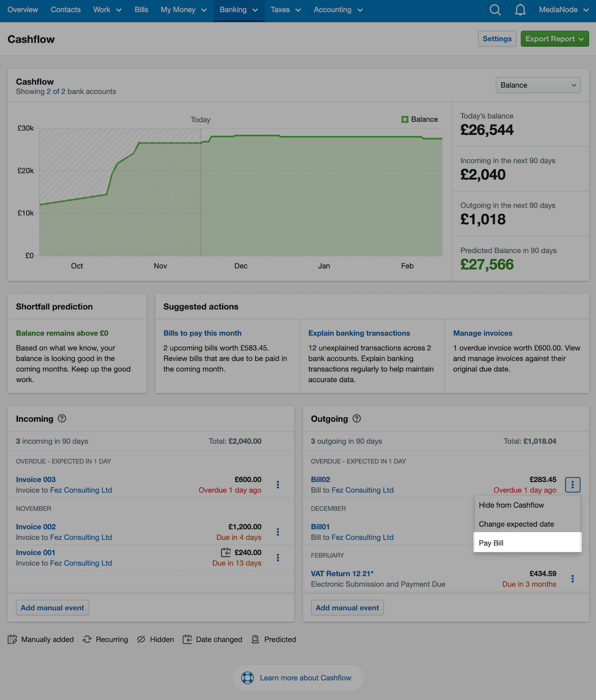Click the Hidden legend icon

point(141,639)
